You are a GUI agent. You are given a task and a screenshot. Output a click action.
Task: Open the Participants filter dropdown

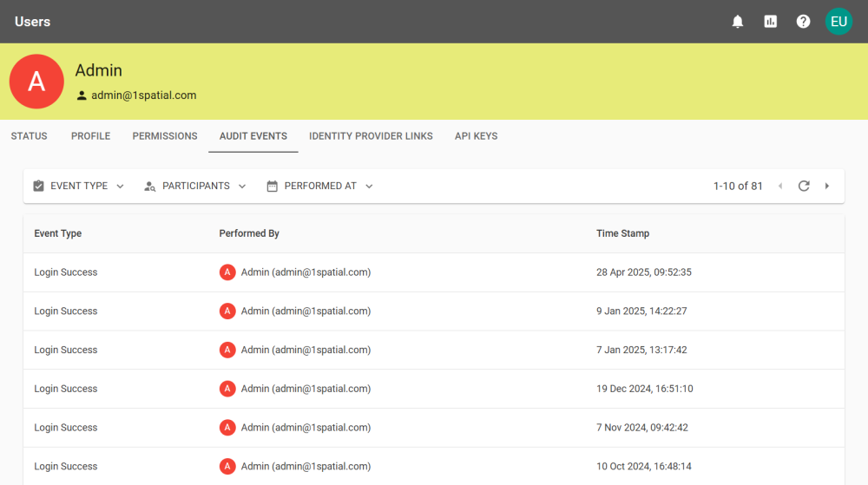pos(195,186)
